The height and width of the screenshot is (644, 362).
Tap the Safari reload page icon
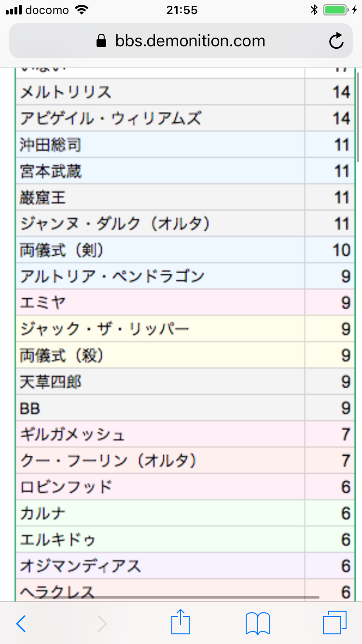[336, 41]
